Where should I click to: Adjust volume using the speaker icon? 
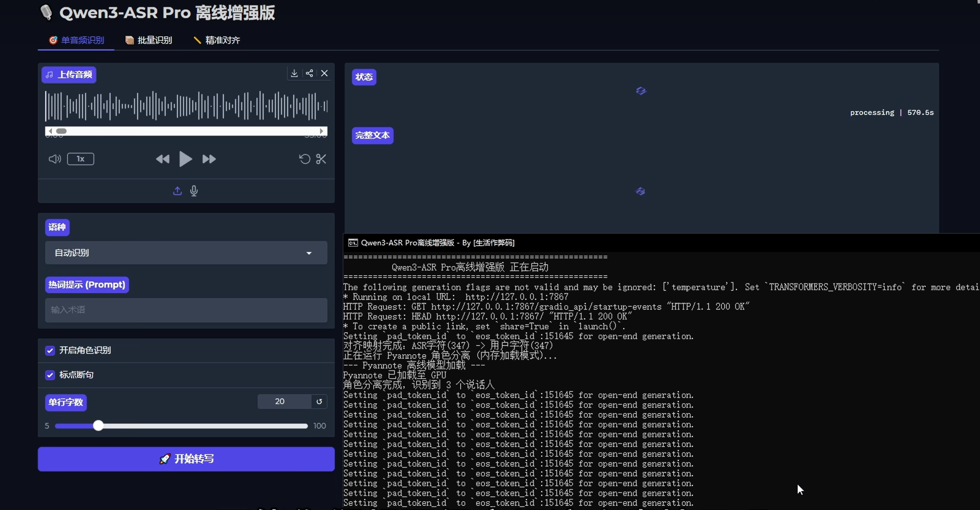click(x=55, y=159)
